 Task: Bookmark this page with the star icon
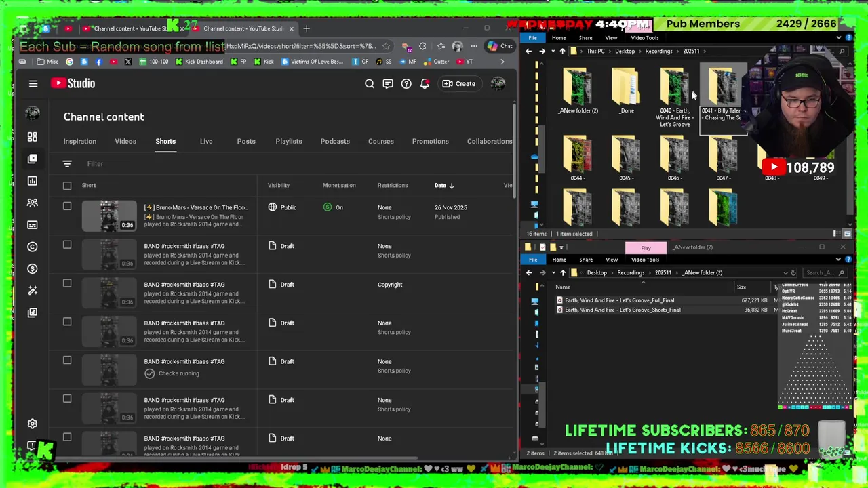click(x=386, y=46)
